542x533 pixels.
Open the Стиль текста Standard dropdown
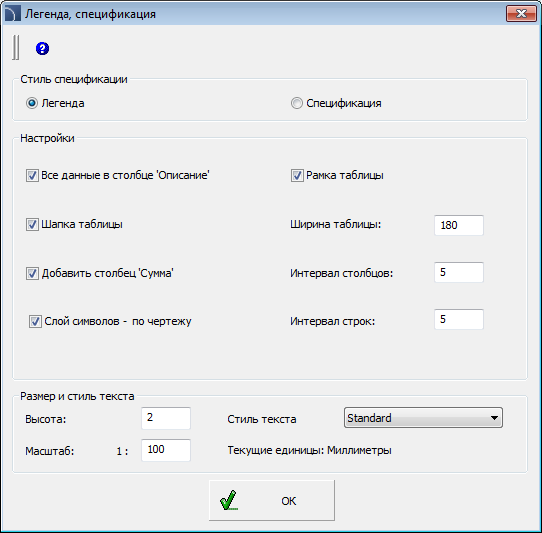point(423,418)
